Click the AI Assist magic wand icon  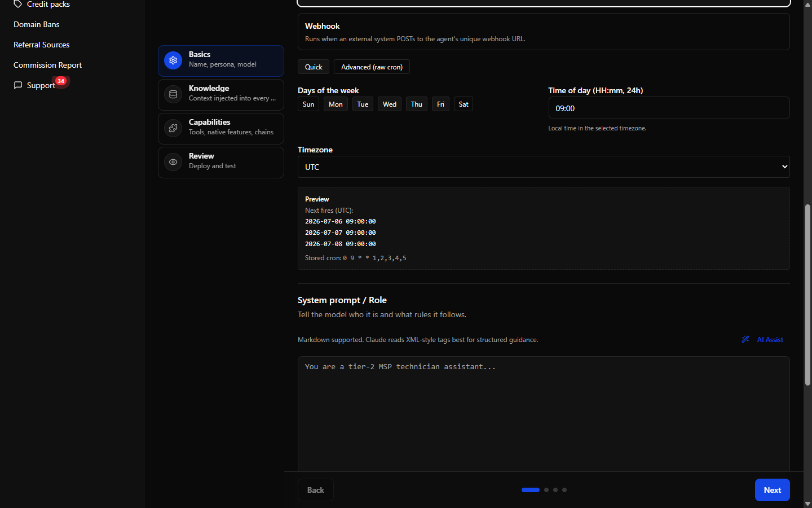point(745,339)
